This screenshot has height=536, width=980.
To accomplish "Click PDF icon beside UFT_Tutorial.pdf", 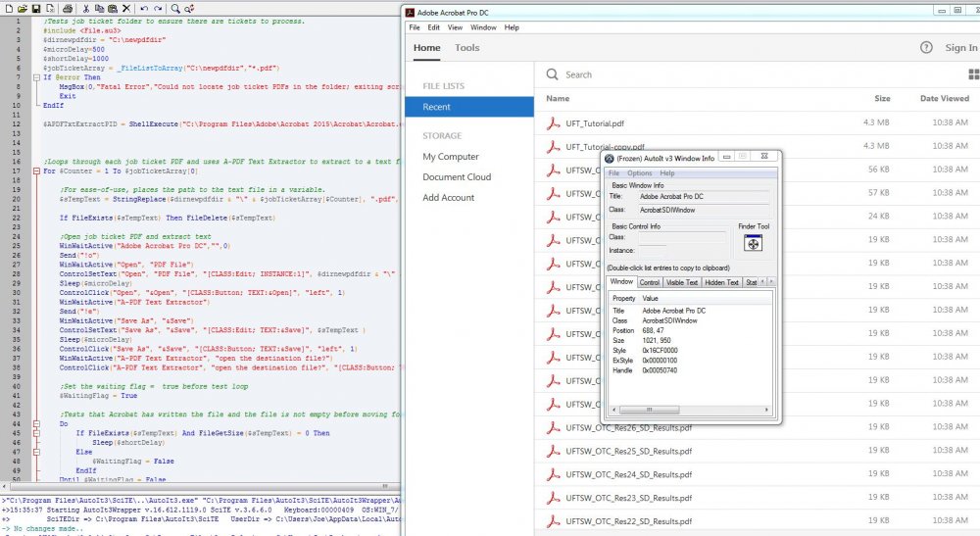I will click(553, 123).
